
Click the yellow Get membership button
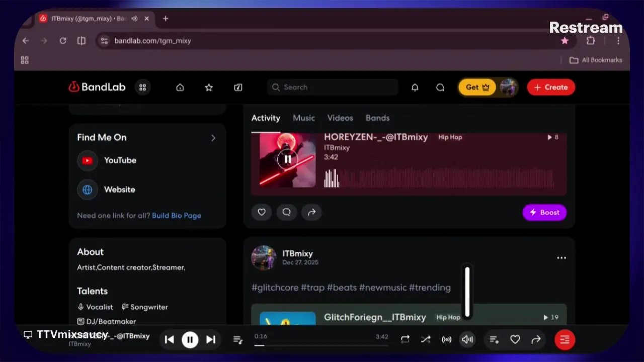point(477,87)
